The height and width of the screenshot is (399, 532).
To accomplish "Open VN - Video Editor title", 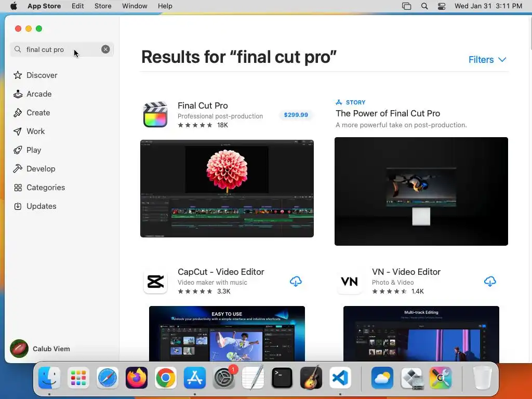I will pyautogui.click(x=406, y=272).
